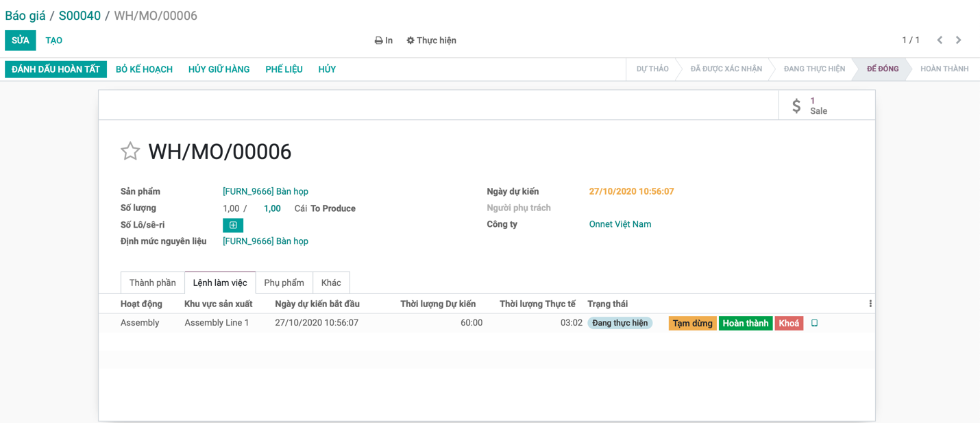Screen dimensions: 980x423
Task: Open tablet view icon on Assembly row
Action: pos(814,323)
